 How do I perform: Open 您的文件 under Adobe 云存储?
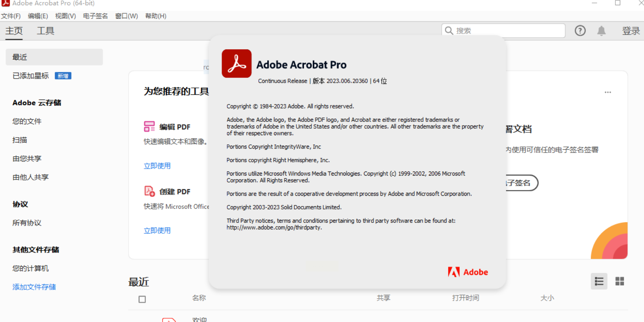click(27, 121)
